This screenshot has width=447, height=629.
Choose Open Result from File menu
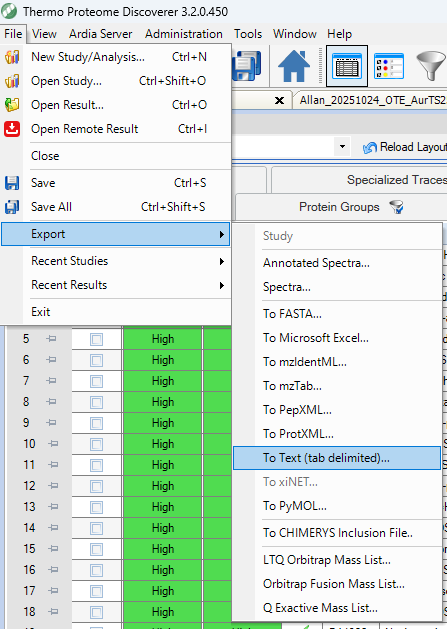click(x=116, y=105)
